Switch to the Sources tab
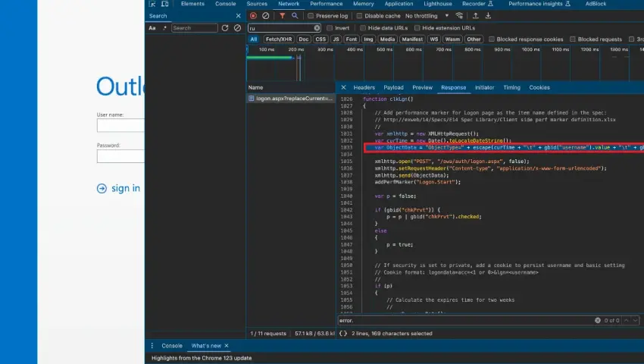 [x=257, y=4]
